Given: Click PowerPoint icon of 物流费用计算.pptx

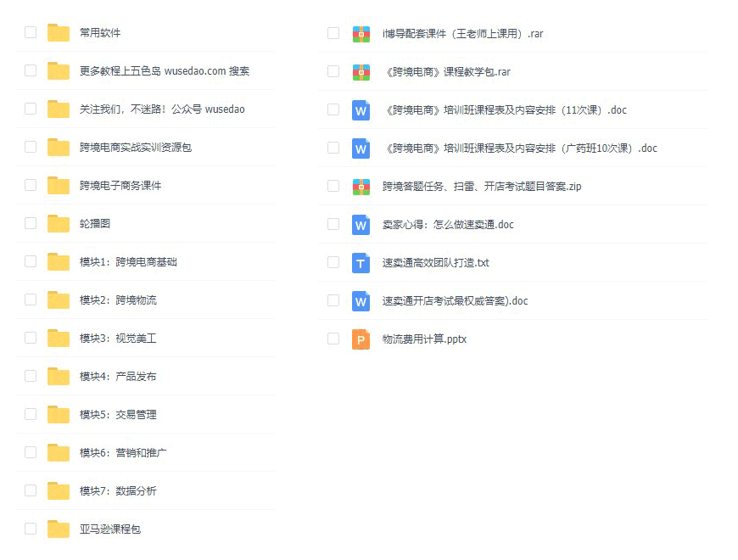Looking at the screenshot, I should 361,339.
